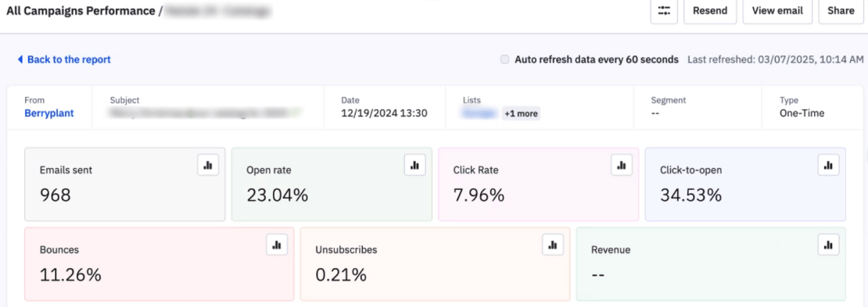Navigate to All Campaigns Performance breadcrumb
Screen dimensions: 868x307
(x=81, y=10)
